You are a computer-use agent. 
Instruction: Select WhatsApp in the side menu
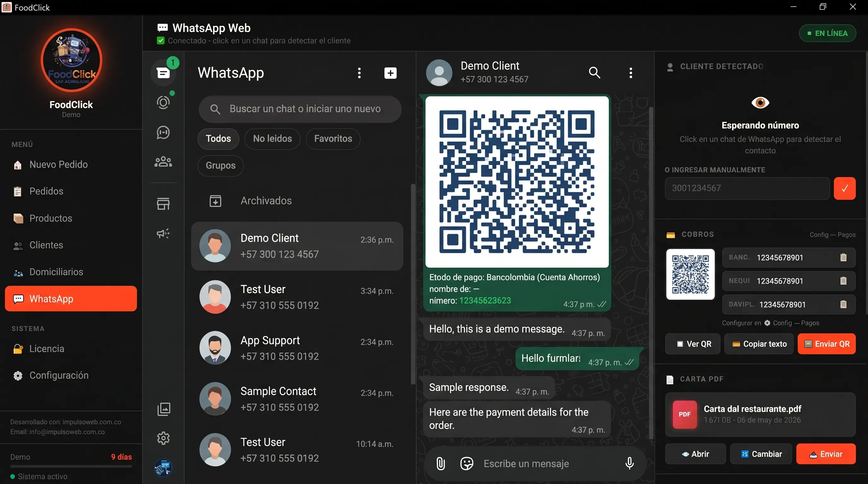click(71, 298)
